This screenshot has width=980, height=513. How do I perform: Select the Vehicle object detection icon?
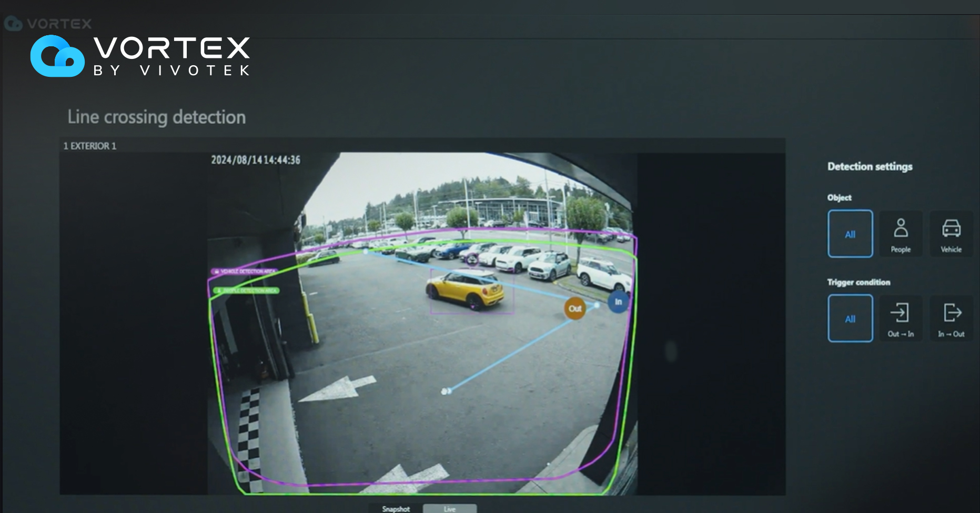click(x=951, y=234)
